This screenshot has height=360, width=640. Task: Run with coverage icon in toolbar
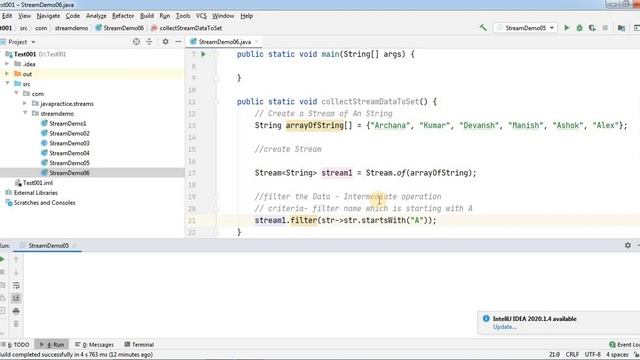pos(592,28)
